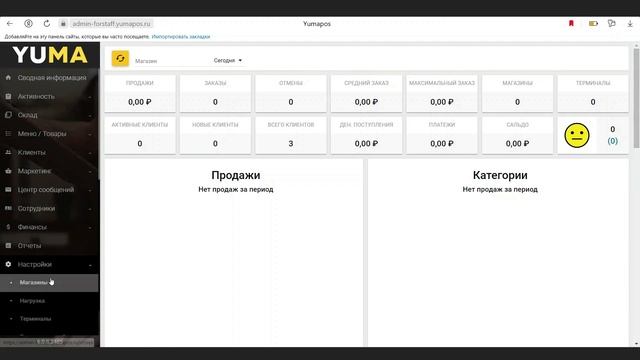This screenshot has height=360, width=640.
Task: Open browser downloads arrow icon
Action: [x=630, y=24]
